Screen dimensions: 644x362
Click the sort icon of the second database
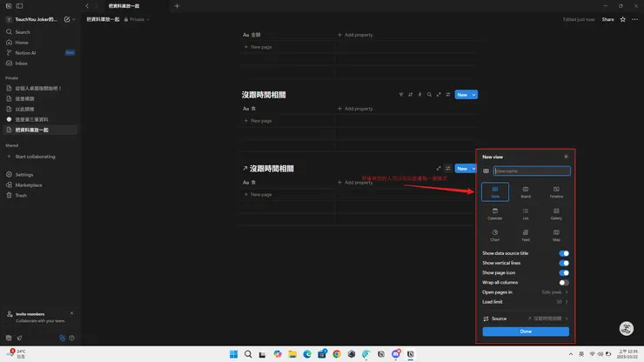(410, 95)
